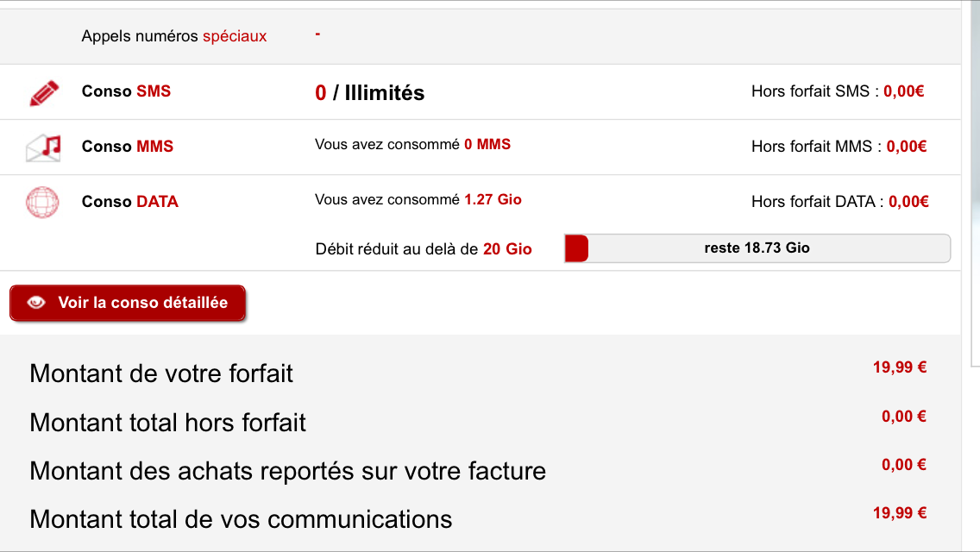
Task: Click the 1.27 Gio consumed data value
Action: click(493, 199)
